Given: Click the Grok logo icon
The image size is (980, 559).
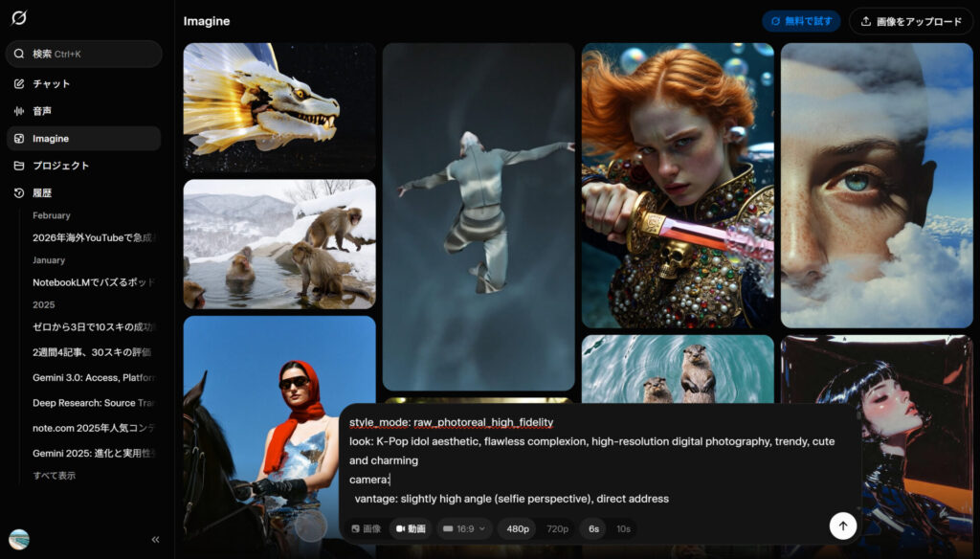Looking at the screenshot, I should [x=19, y=18].
